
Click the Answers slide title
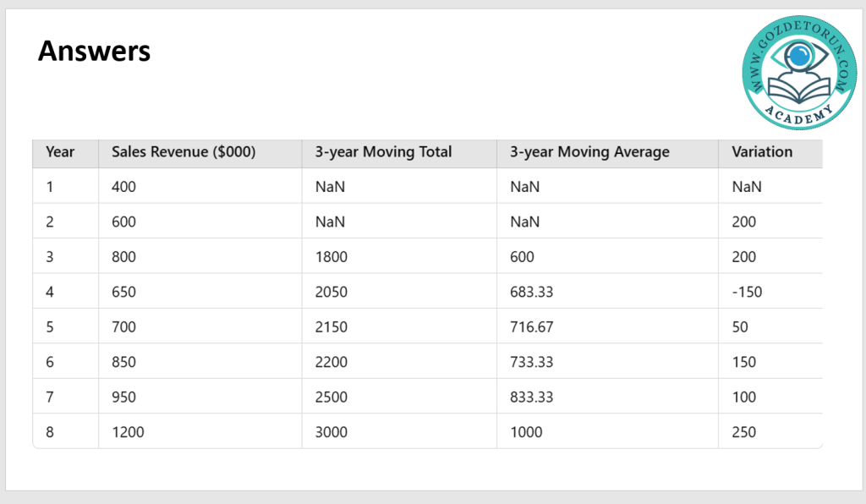click(x=94, y=52)
